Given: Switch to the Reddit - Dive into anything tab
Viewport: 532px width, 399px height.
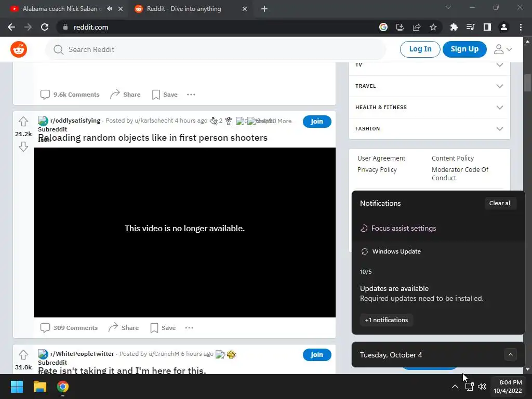Looking at the screenshot, I should 190,9.
